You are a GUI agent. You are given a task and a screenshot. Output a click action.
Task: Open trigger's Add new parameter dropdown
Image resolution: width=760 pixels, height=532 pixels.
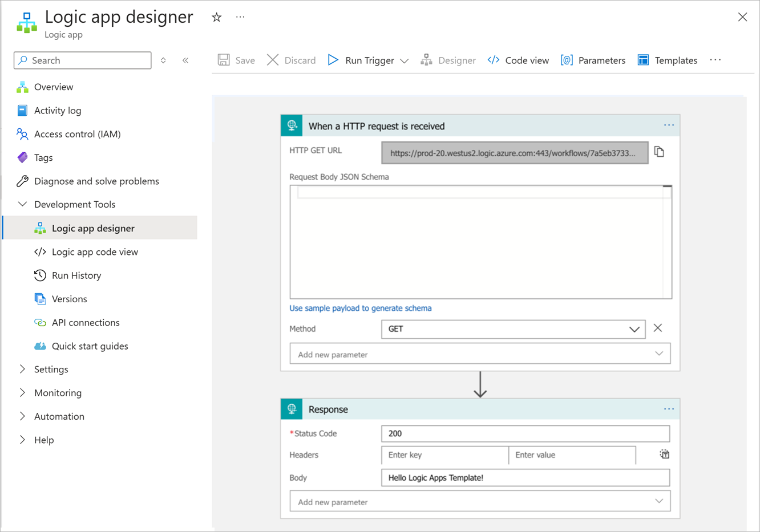[x=480, y=354]
